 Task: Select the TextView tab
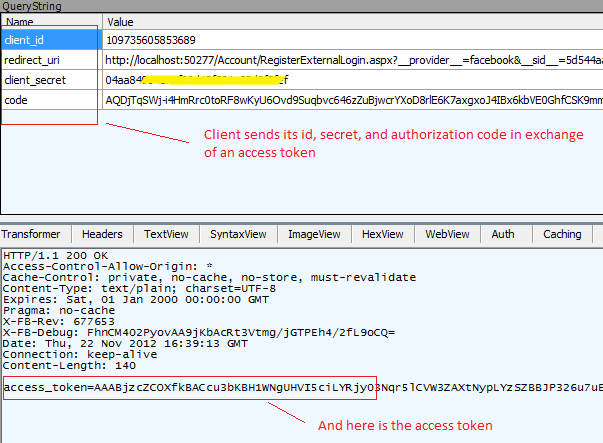point(166,234)
